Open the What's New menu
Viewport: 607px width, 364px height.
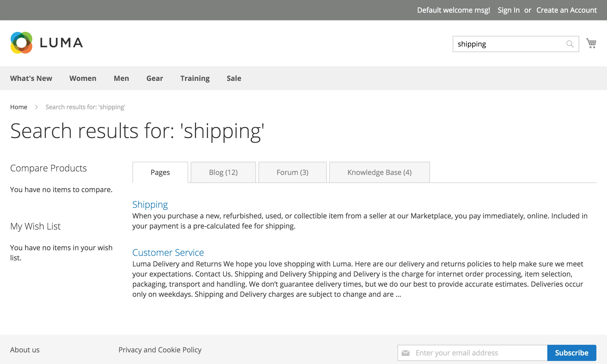(x=31, y=78)
